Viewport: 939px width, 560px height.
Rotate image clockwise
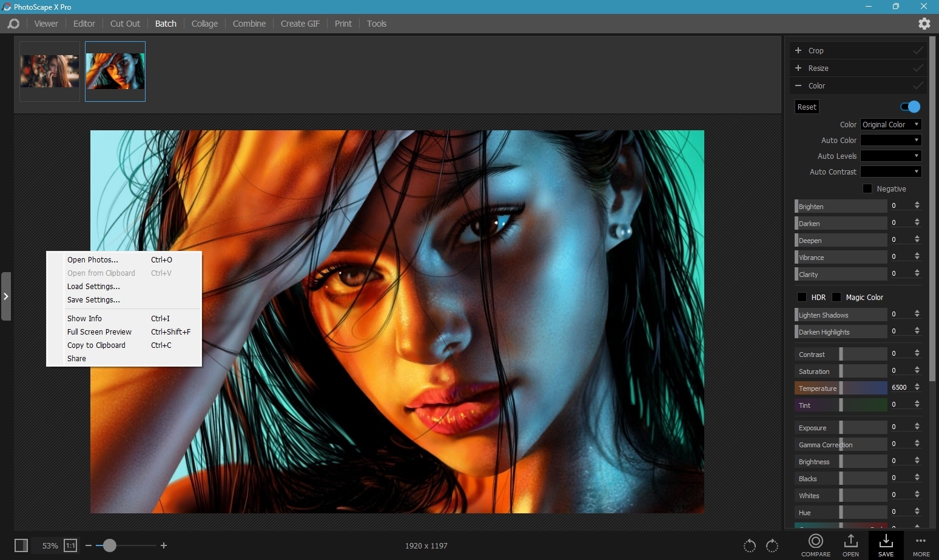coord(772,545)
